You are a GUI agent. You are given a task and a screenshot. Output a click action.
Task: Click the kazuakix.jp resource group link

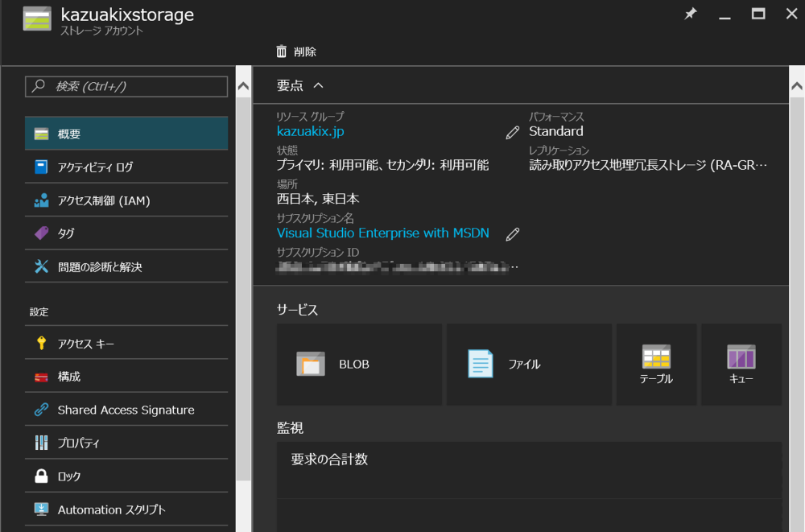310,131
